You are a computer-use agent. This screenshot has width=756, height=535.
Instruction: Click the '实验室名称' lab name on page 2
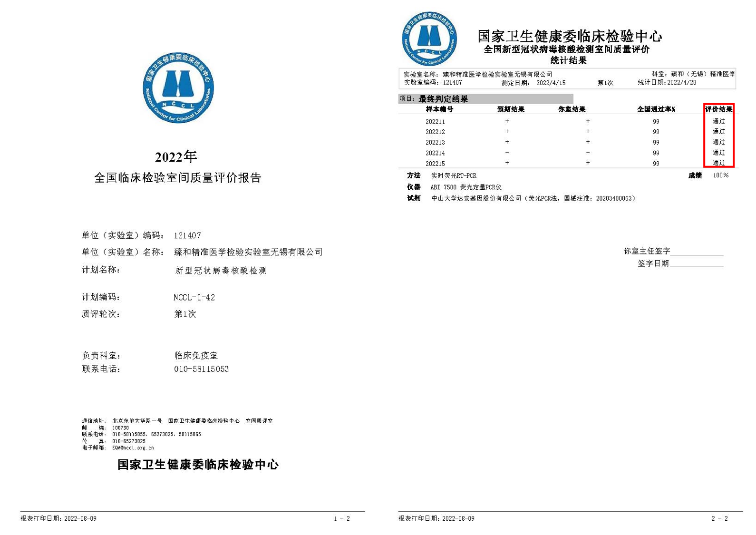(497, 74)
